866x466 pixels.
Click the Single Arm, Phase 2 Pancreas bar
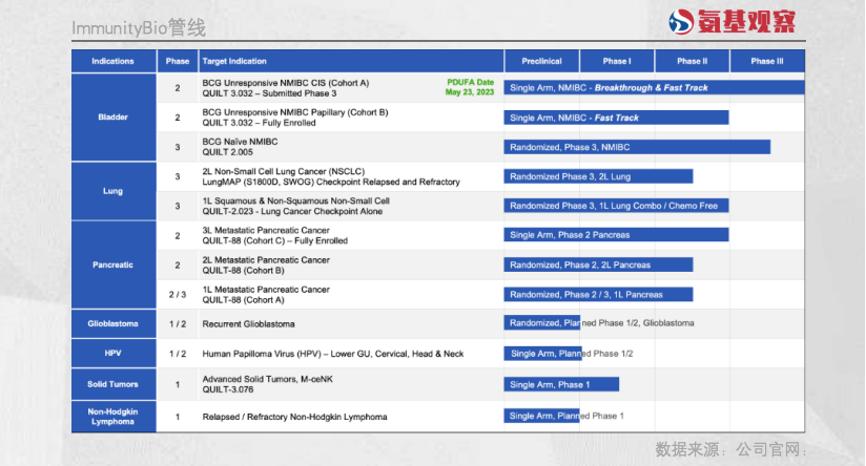pos(616,235)
